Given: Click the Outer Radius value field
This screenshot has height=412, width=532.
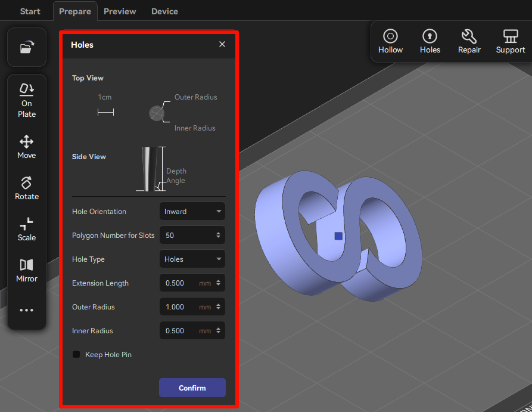Looking at the screenshot, I should point(179,307).
